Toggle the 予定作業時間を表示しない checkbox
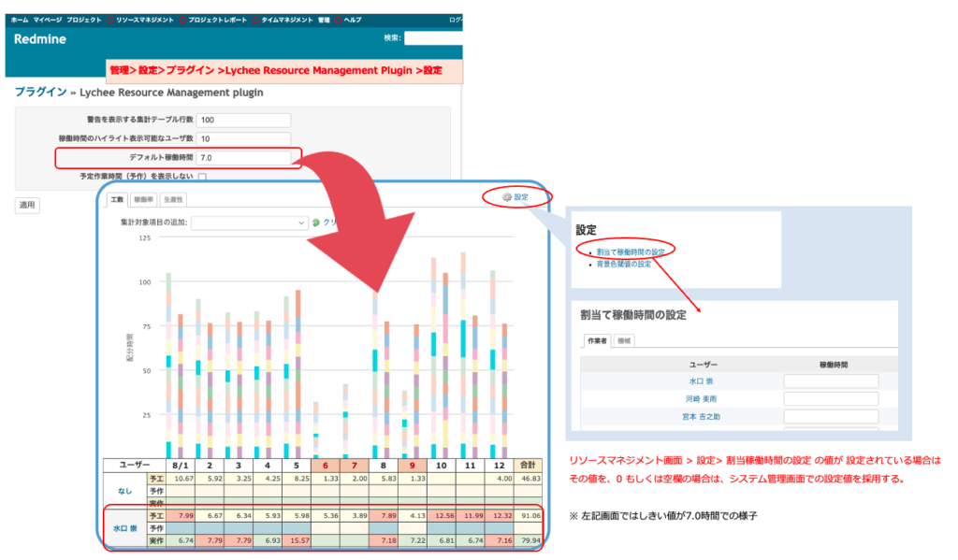This screenshot has height=560, width=958. pos(202,177)
